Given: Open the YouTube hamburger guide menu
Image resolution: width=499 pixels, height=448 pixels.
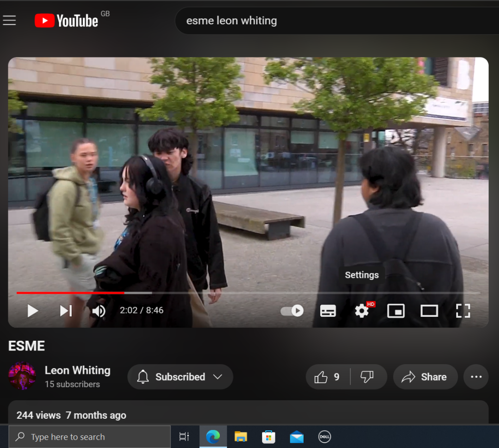Looking at the screenshot, I should coord(10,20).
